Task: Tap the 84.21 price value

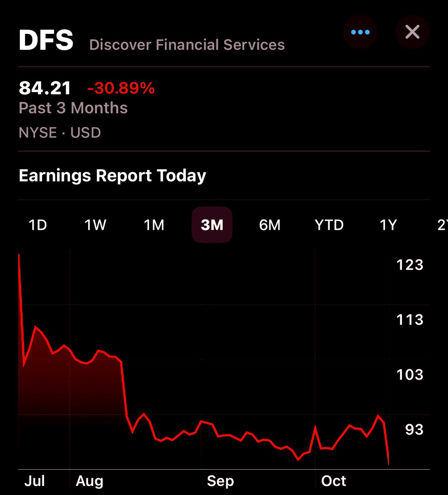Action: (x=45, y=88)
